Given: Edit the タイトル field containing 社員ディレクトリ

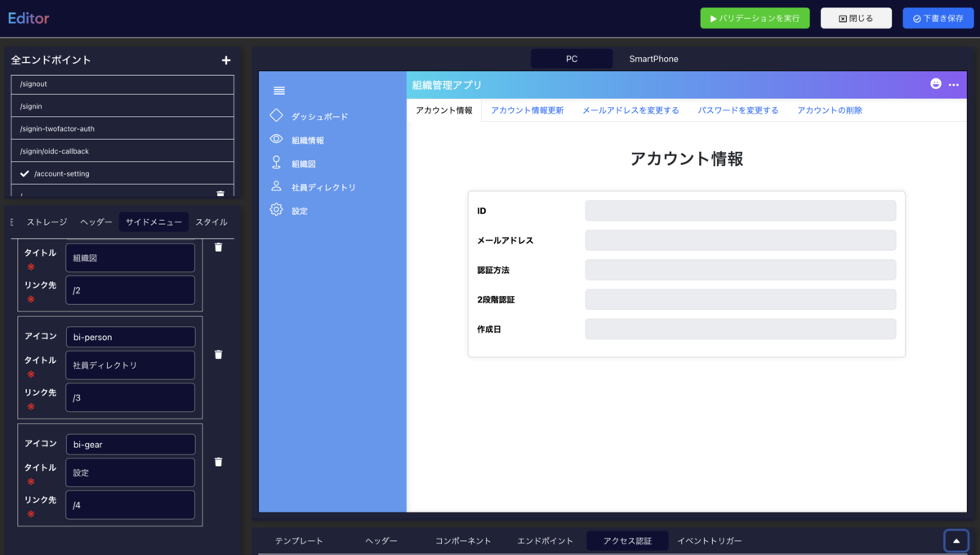Looking at the screenshot, I should [131, 365].
